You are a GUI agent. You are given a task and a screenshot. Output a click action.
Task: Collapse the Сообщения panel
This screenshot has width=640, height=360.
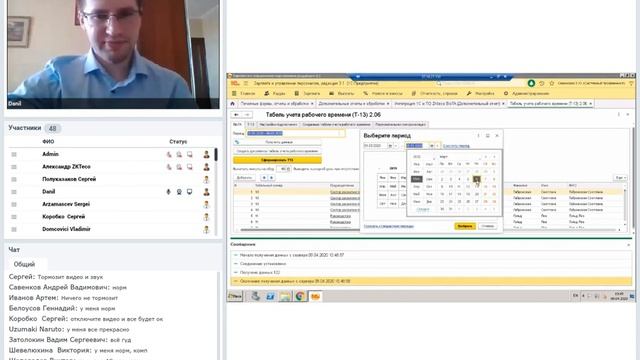coord(629,244)
